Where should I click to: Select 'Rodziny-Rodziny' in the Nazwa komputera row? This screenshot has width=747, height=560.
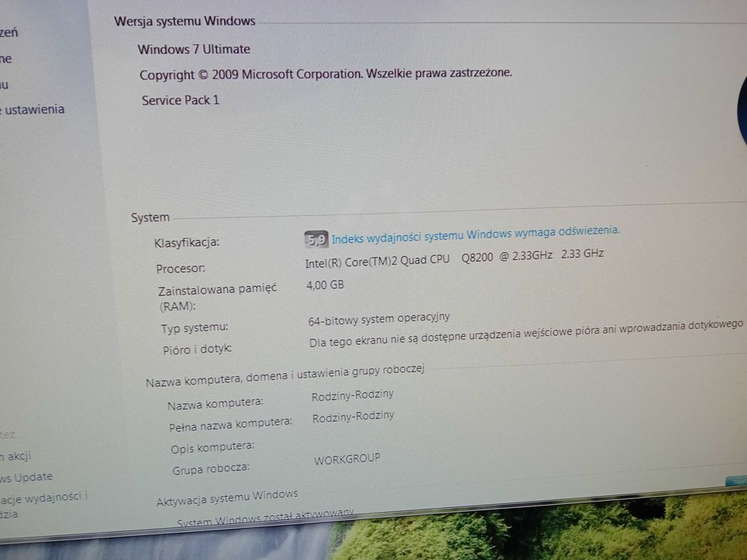click(352, 395)
